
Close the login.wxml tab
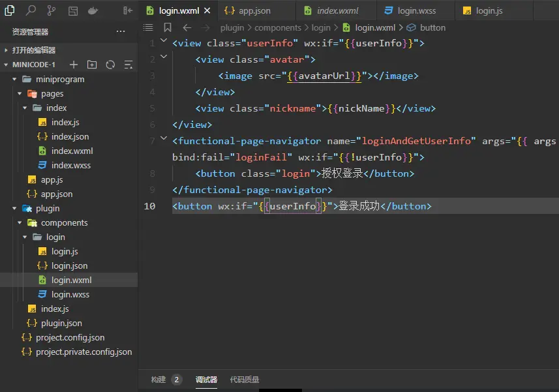tap(207, 11)
